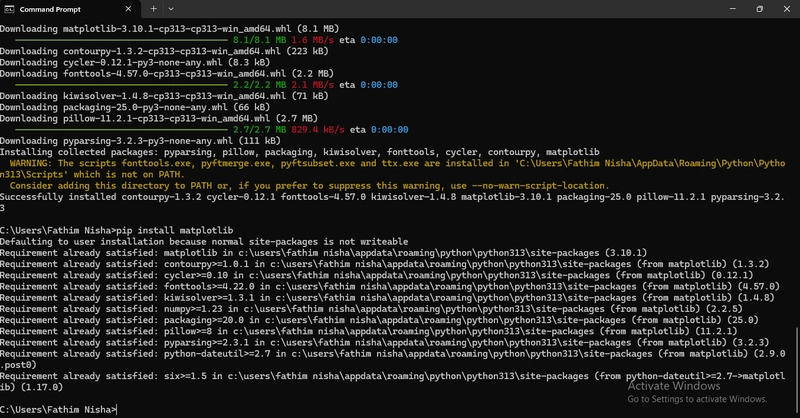Click the 'Consider adding this directory to PATH' line
800x418 pixels.
click(309, 186)
